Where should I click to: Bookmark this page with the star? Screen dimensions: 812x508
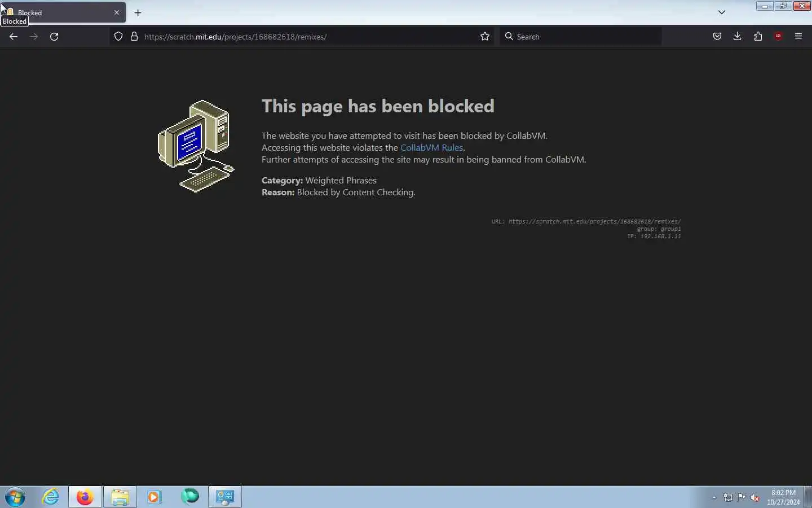click(485, 37)
